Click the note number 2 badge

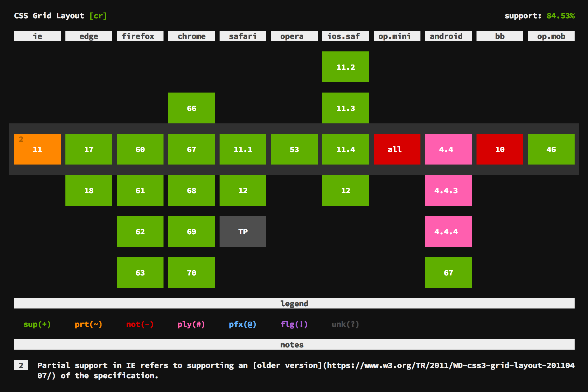(x=21, y=365)
